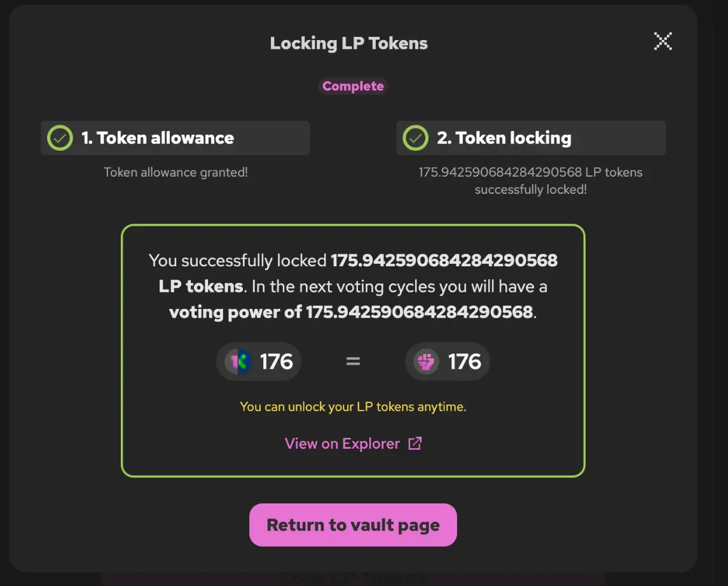
Task: Click the Token locking green checkmark icon
Action: (416, 138)
